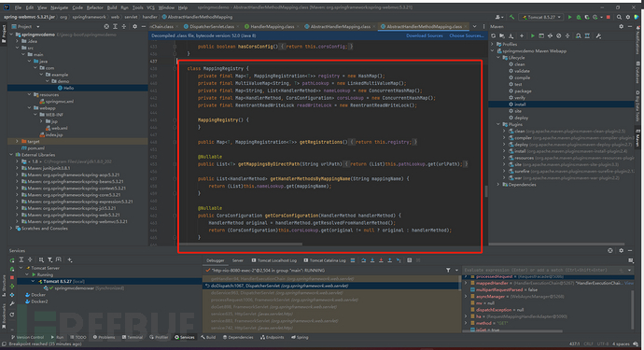644x350 pixels.
Task: Click Download Sources and Documentation Maven icon
Action: click(511, 36)
